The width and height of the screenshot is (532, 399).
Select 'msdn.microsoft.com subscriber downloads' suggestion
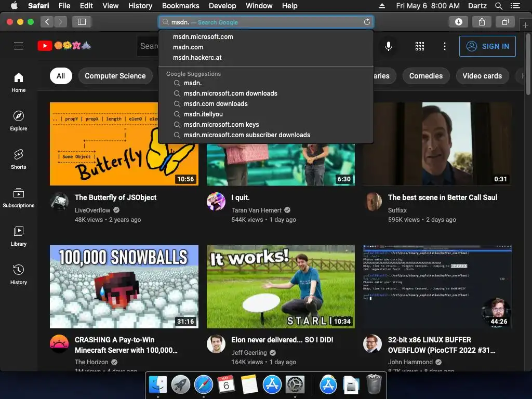point(266,135)
